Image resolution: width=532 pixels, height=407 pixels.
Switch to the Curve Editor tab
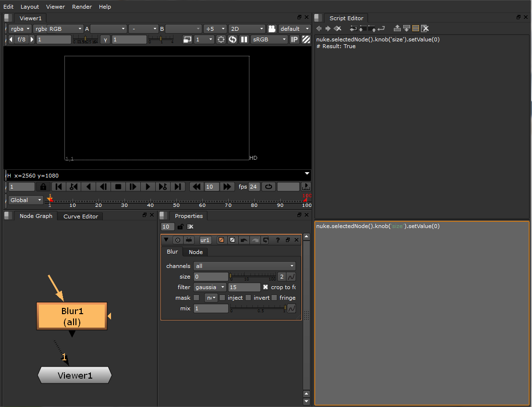[81, 216]
